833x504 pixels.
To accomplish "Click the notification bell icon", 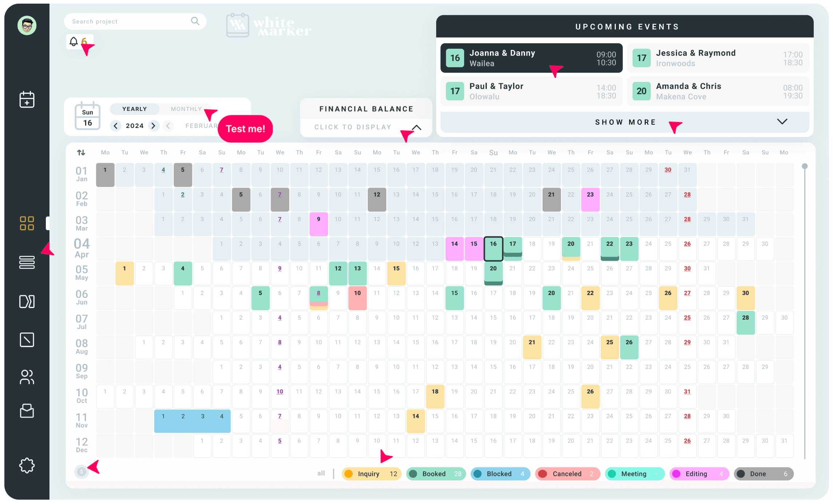I will (74, 41).
